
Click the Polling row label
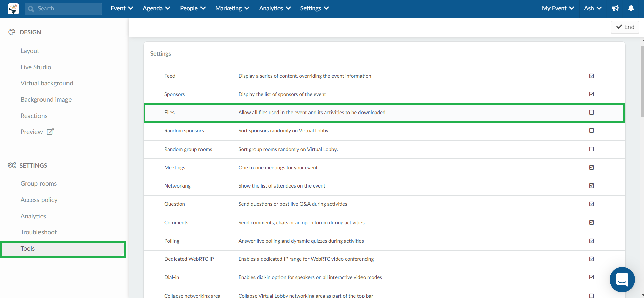click(172, 241)
